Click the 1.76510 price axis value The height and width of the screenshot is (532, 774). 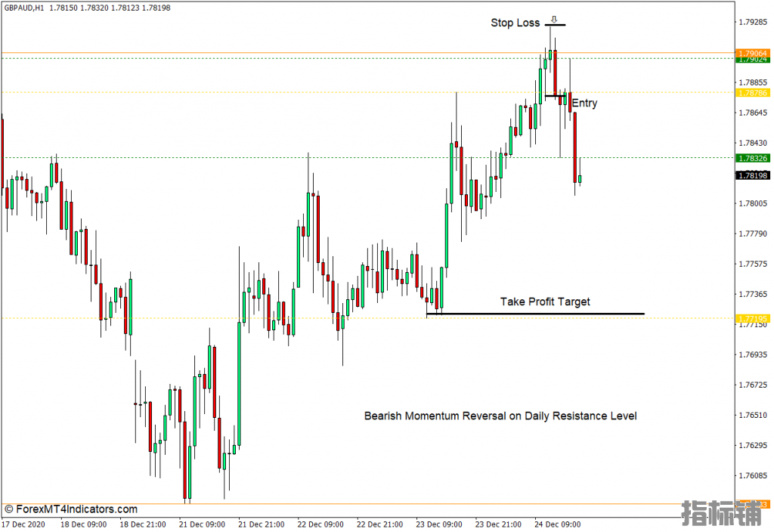753,415
